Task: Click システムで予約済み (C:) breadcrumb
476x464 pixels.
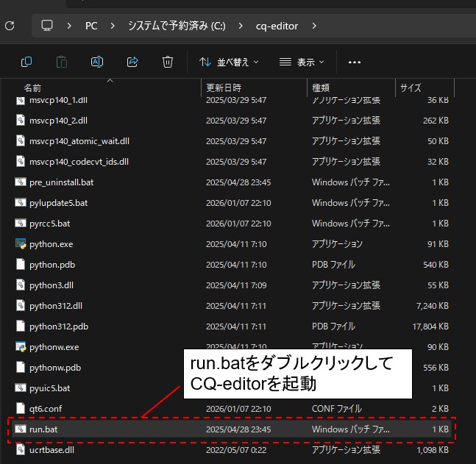Action: tap(177, 26)
